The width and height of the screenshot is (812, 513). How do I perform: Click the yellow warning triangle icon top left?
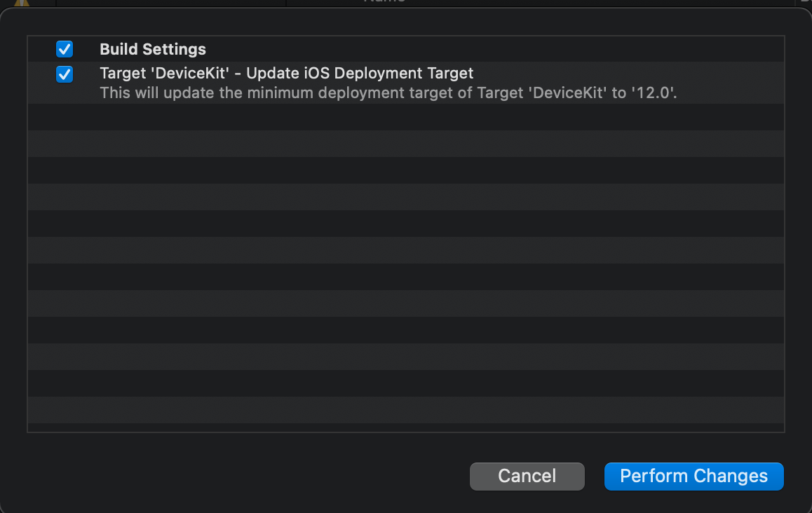(23, 4)
